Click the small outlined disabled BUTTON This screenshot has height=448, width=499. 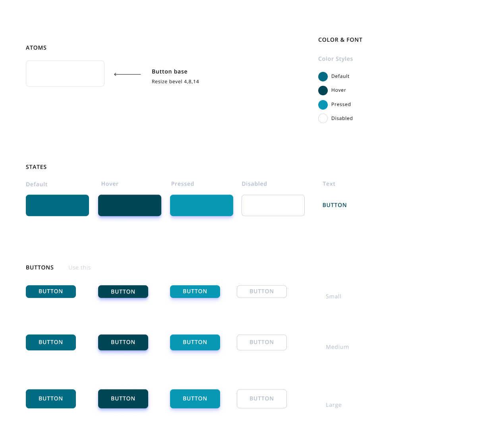tap(261, 291)
